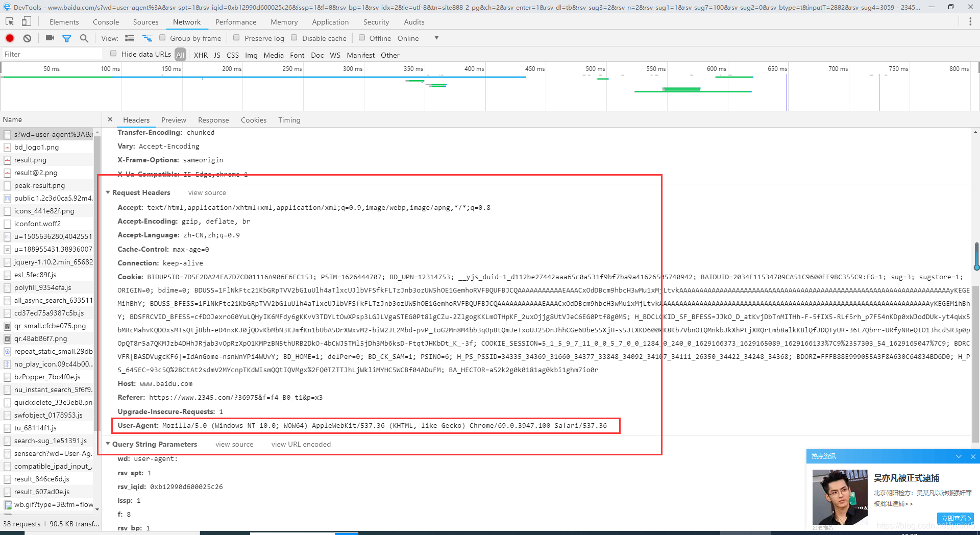Open the Online throttling dropdown
This screenshot has height=535, width=980.
coord(419,38)
